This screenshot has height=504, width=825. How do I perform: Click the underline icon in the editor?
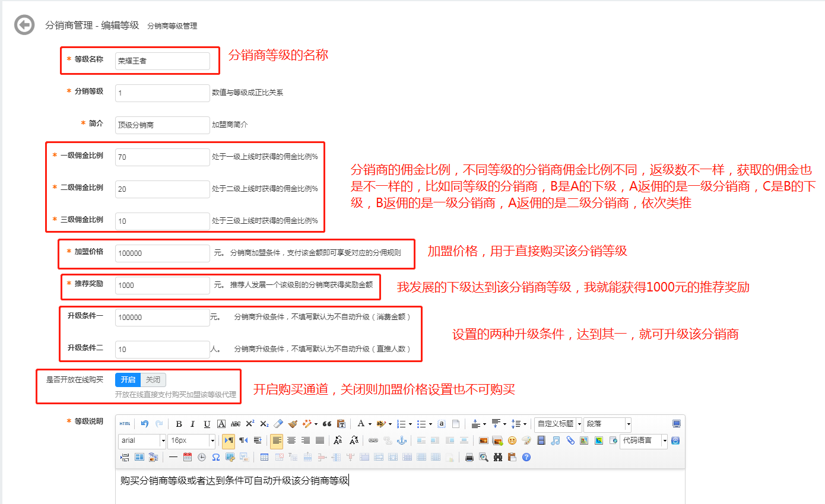click(x=206, y=423)
